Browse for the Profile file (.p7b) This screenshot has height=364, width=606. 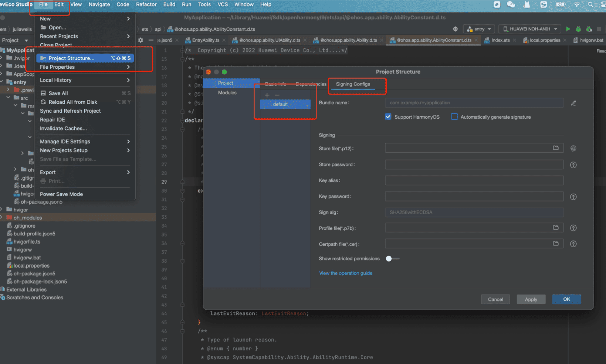point(555,228)
